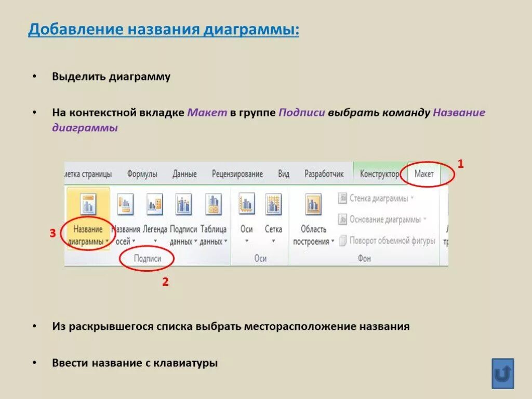532x399 pixels.
Task: Click the Chart Title (Название диаграммы) icon
Action: [88, 204]
